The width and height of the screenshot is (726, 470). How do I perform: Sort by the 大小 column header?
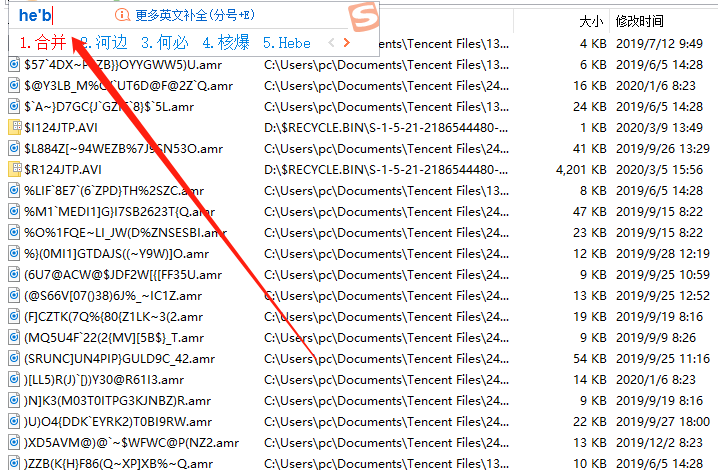point(591,21)
